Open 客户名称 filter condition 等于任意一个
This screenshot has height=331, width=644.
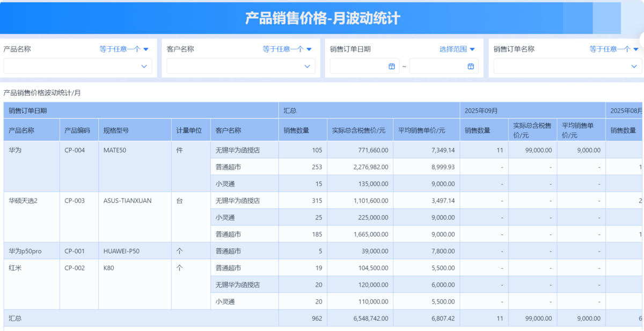[287, 49]
